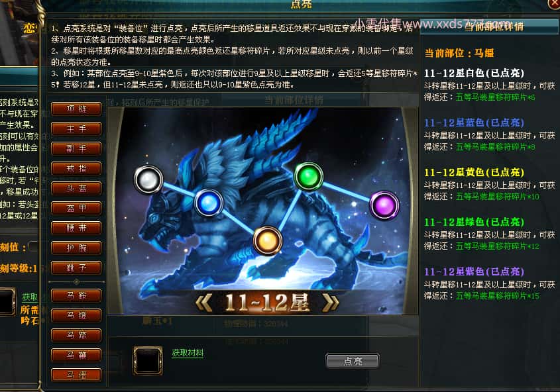This screenshot has height=392, width=560.
Task: Click the orange-yellow orb node
Action: click(268, 241)
